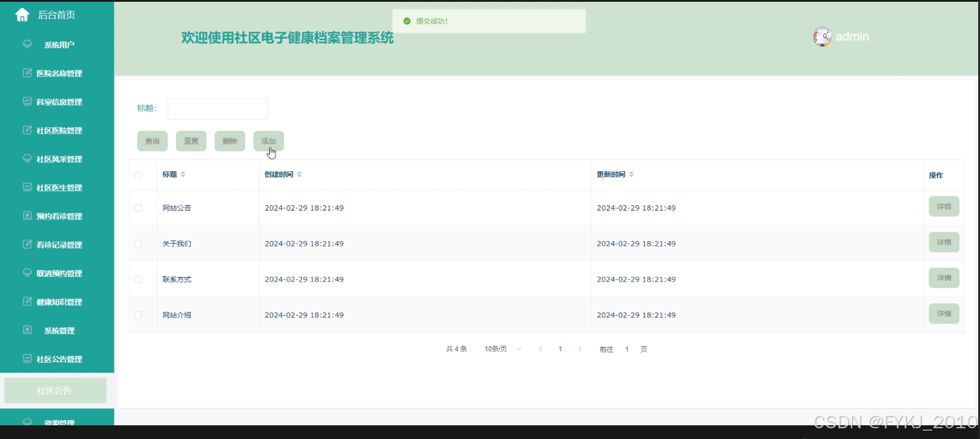The image size is (980, 439).
Task: Go to next page arrow
Action: tap(580, 349)
